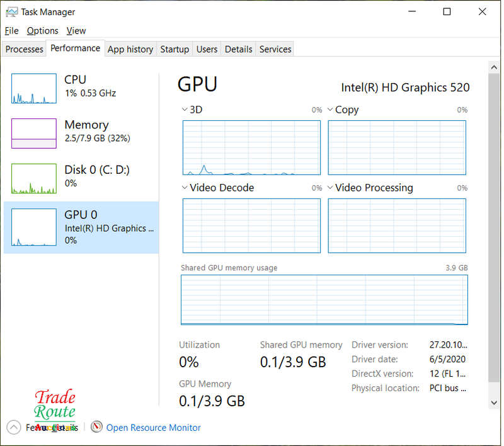This screenshot has width=504, height=446.
Task: Close the Task Manager window
Action: (x=482, y=11)
